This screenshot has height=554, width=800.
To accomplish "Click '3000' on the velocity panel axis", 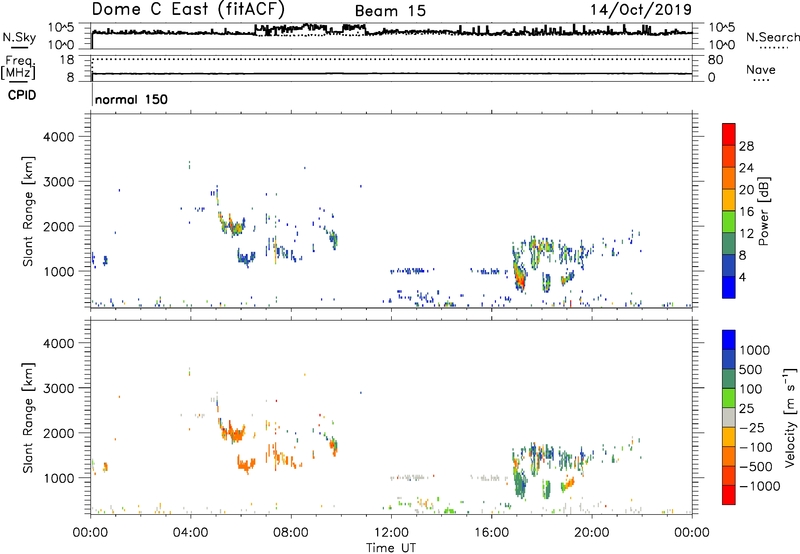I will pos(58,388).
